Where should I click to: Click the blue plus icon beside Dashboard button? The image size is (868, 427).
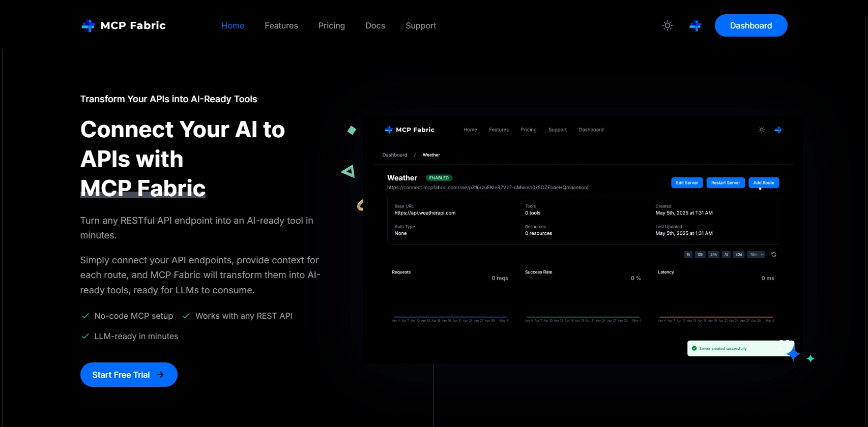click(x=696, y=25)
